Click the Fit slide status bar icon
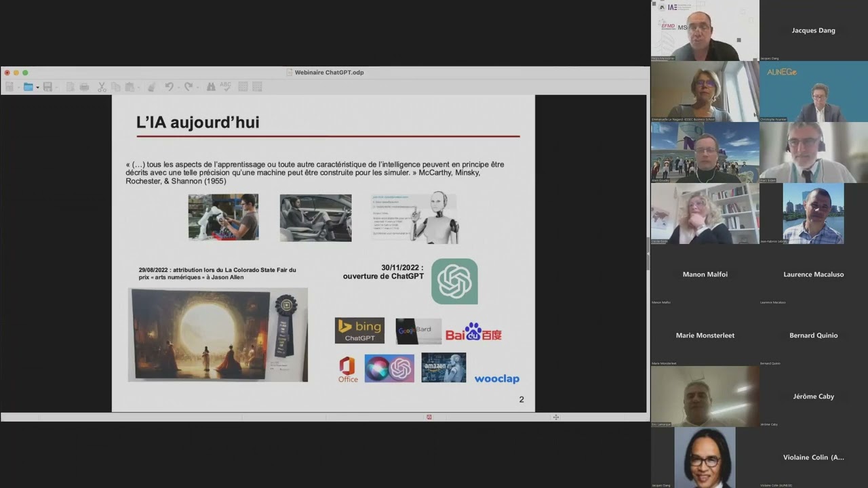Image resolution: width=868 pixels, height=488 pixels. (555, 417)
